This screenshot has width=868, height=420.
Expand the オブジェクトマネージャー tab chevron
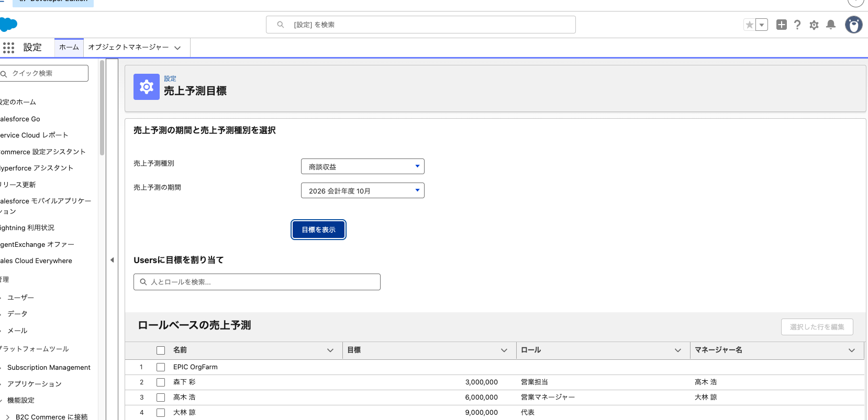point(178,48)
